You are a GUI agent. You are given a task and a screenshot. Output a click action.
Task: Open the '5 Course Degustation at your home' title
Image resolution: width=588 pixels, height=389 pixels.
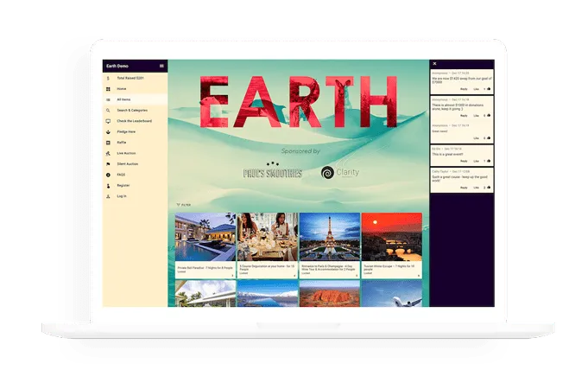tap(267, 268)
